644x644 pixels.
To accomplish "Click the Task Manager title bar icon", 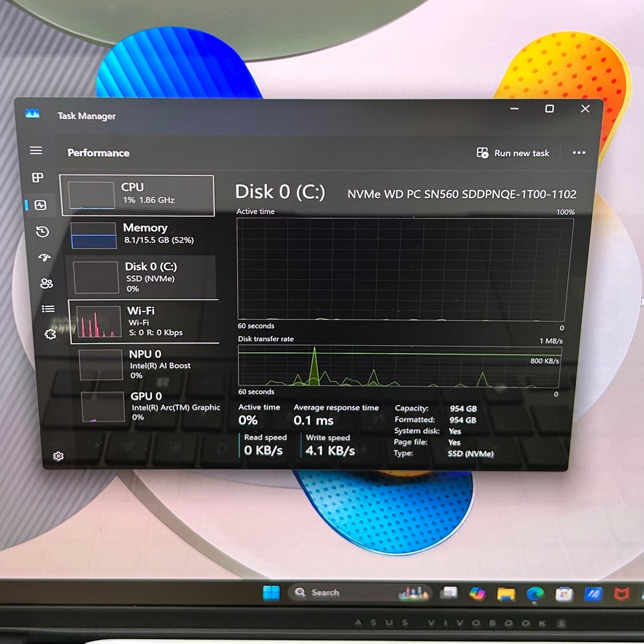I will tap(33, 114).
